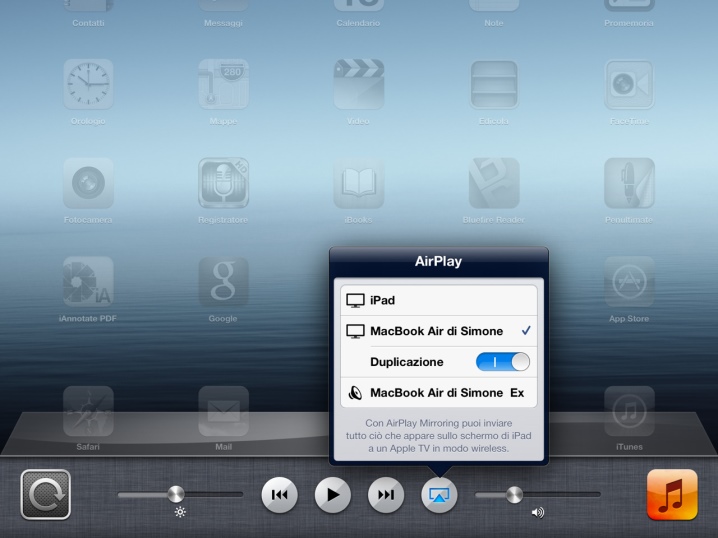Open iTunes from the dock
The width and height of the screenshot is (718, 538).
click(x=629, y=411)
